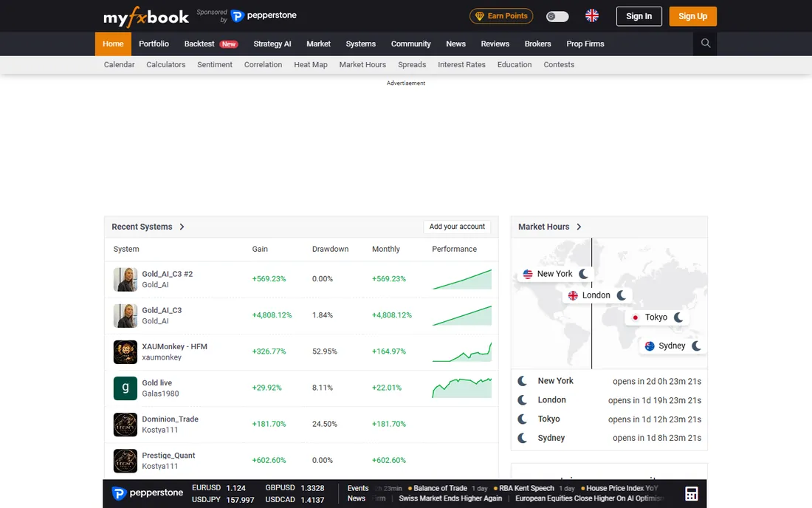Open the Gold_AI_C3 #2 system link

pyautogui.click(x=168, y=274)
